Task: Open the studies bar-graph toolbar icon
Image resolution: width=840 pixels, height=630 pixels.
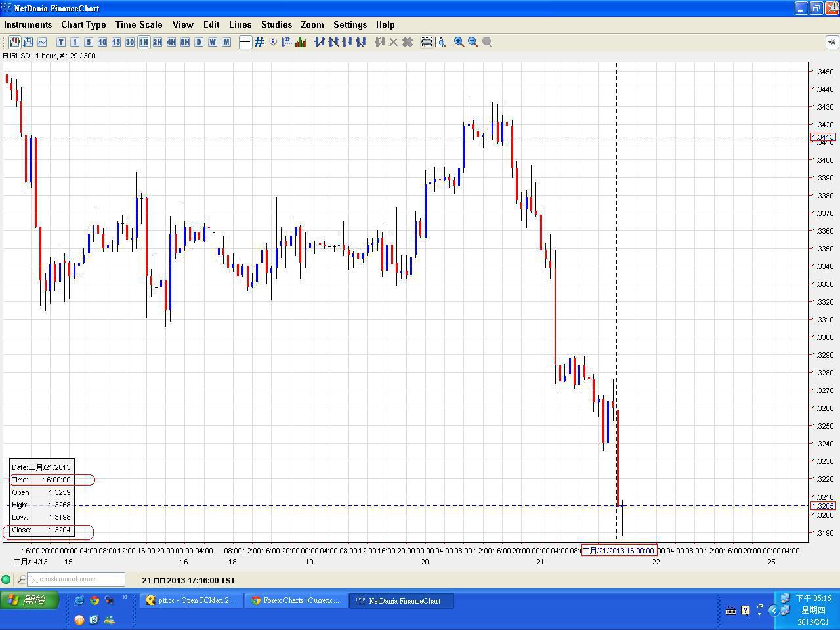Action: click(301, 42)
